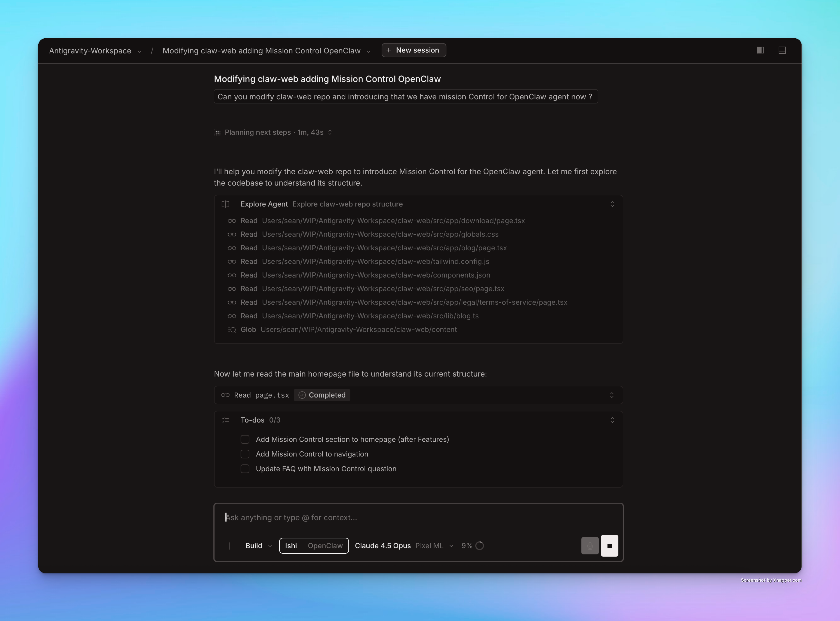Screen dimensions: 840x621
Task: Open the split layout view icon top right
Action: point(782,50)
